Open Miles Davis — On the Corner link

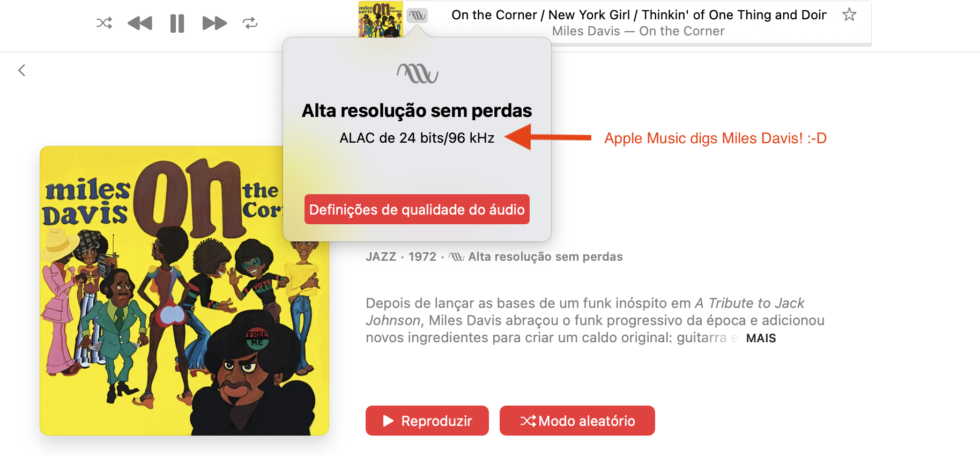point(638,31)
